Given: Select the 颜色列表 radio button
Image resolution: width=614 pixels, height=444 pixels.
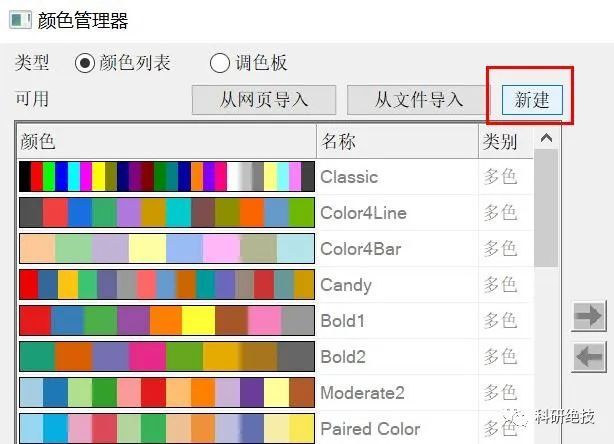Looking at the screenshot, I should pyautogui.click(x=85, y=63).
